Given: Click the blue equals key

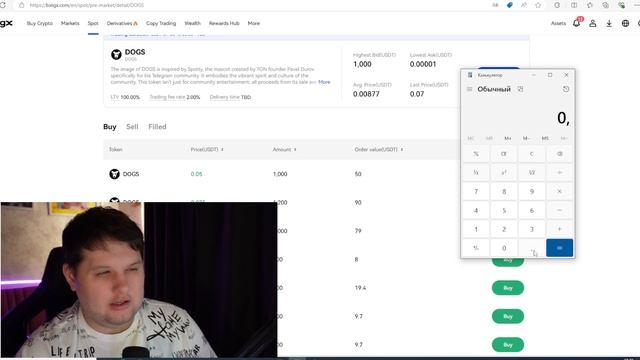Looking at the screenshot, I should tap(560, 248).
